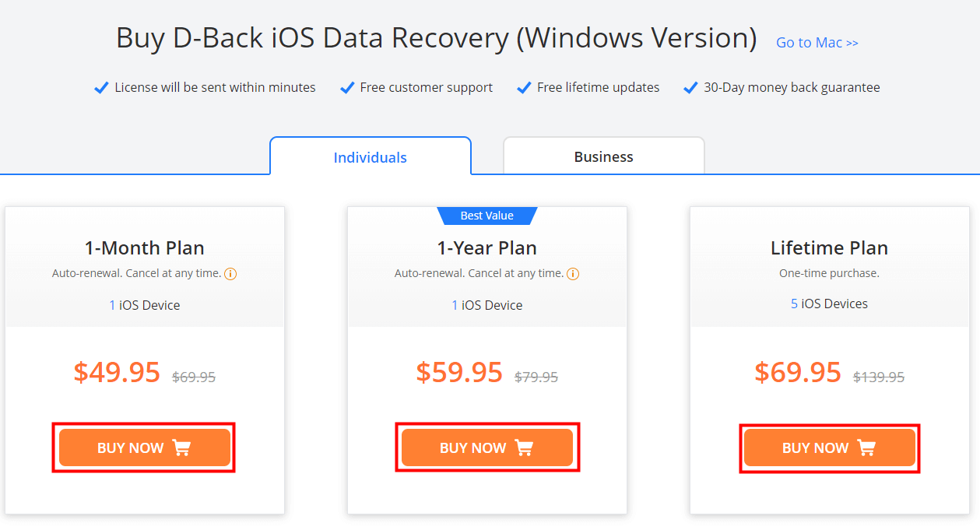Click checkmark beside Free customer support
The width and height of the screenshot is (980, 530).
point(347,88)
